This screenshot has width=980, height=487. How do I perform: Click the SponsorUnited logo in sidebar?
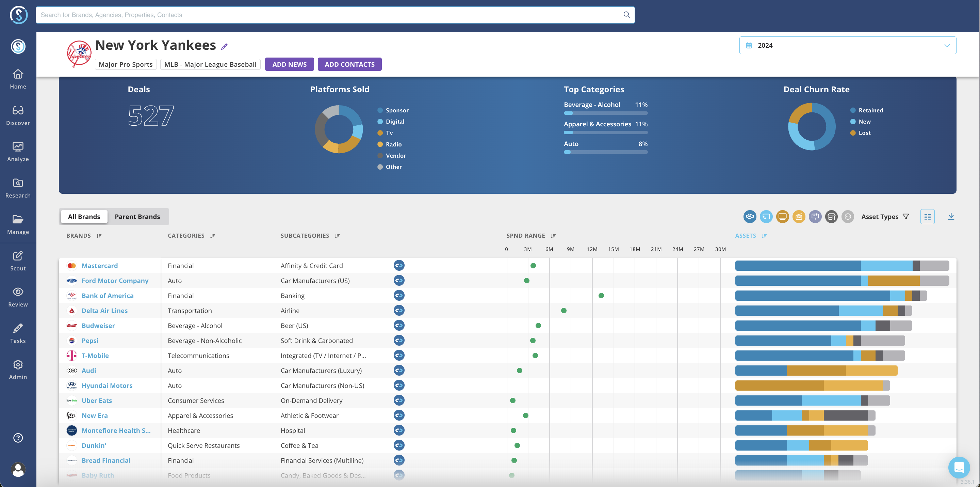pyautogui.click(x=18, y=46)
